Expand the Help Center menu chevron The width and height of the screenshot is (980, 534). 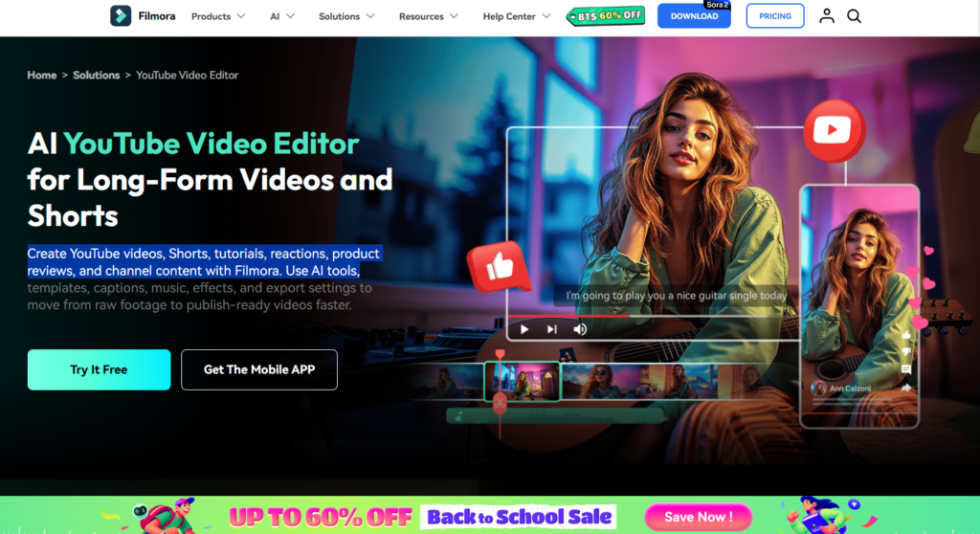[546, 16]
